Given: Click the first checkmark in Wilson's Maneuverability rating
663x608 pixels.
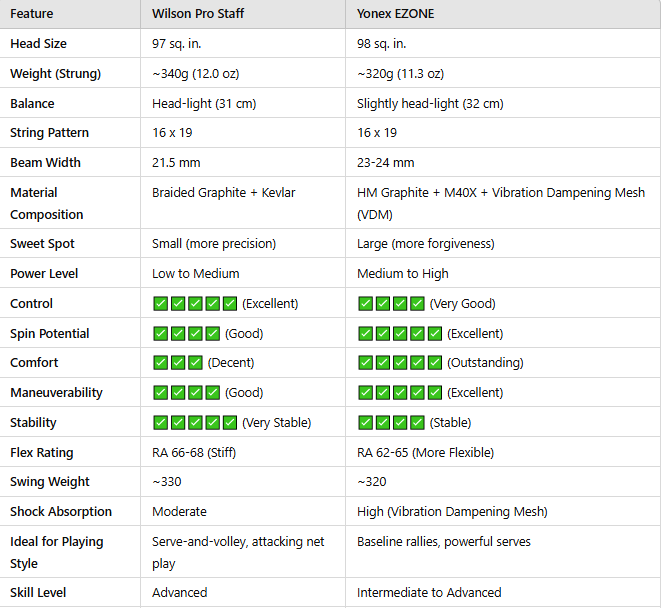Looking at the screenshot, I should (160, 392).
